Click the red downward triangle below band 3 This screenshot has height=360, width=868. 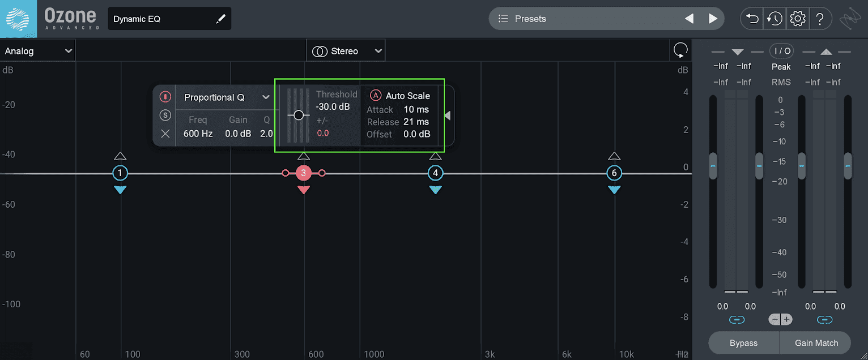(304, 190)
